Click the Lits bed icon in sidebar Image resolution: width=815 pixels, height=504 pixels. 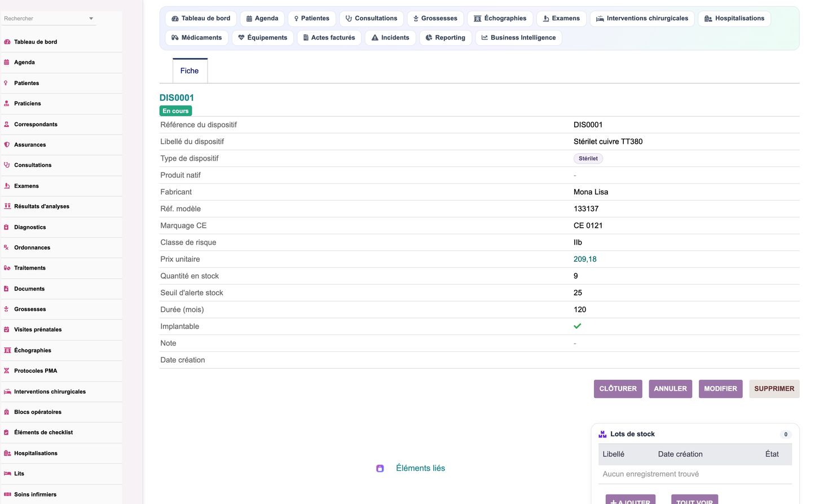7,474
